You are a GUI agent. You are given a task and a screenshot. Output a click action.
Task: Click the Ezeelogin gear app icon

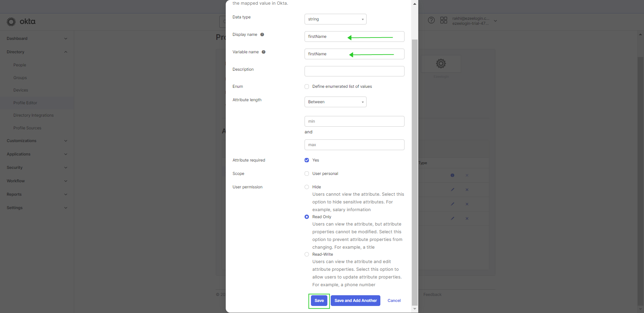(441, 63)
